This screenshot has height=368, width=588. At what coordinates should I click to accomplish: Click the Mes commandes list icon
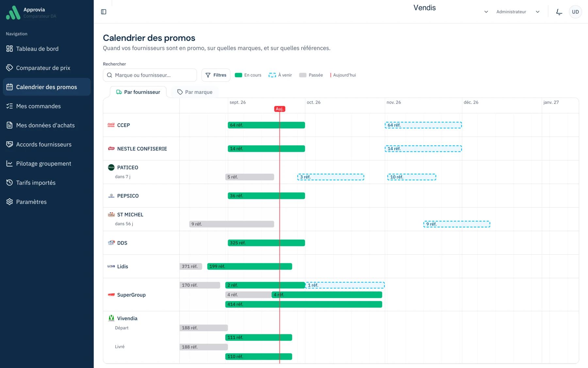click(x=9, y=106)
